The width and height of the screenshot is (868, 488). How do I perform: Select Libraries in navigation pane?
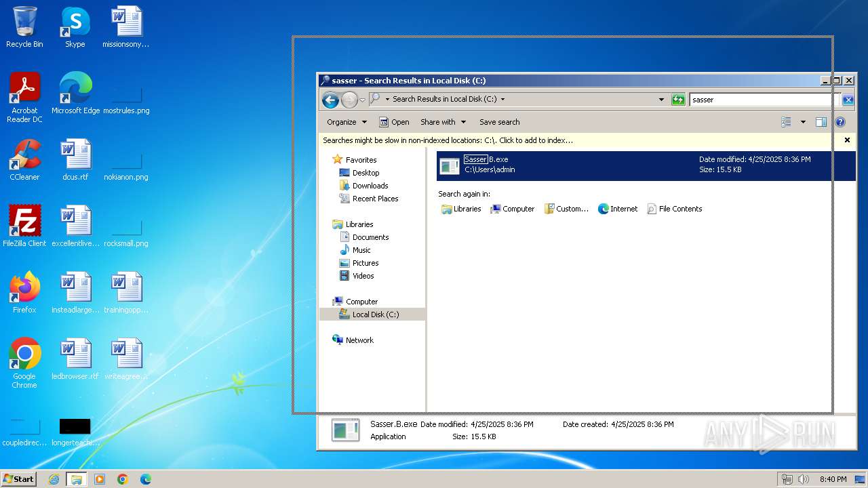tap(359, 224)
